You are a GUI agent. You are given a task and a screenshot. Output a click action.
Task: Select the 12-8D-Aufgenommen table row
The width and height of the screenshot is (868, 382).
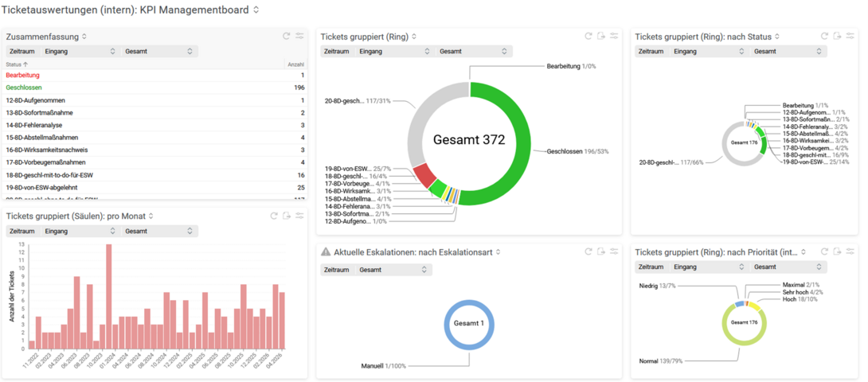[x=155, y=100]
